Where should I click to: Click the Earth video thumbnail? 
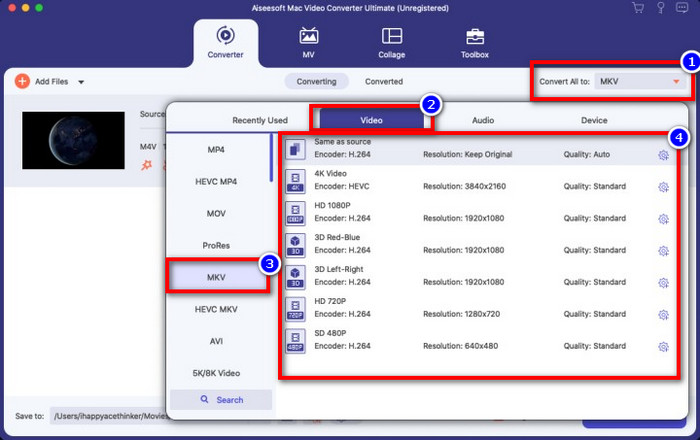click(73, 140)
